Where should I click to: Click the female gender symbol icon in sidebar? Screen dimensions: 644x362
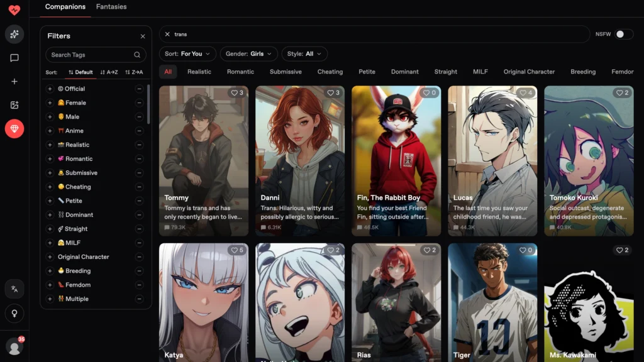(x=14, y=314)
